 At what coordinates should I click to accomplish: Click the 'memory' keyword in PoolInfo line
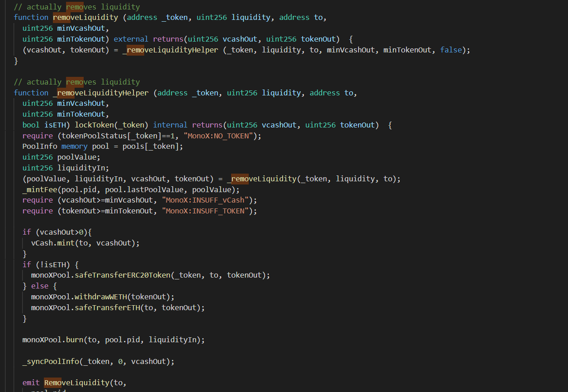point(74,147)
